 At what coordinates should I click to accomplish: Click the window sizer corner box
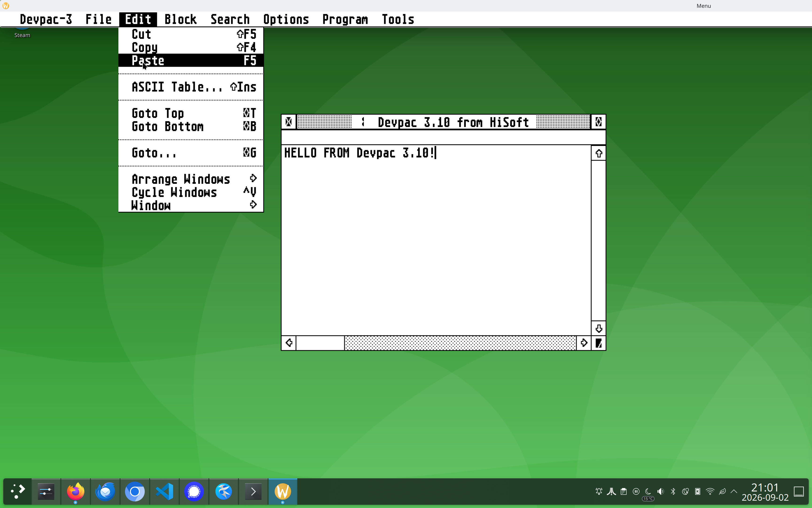tap(599, 343)
